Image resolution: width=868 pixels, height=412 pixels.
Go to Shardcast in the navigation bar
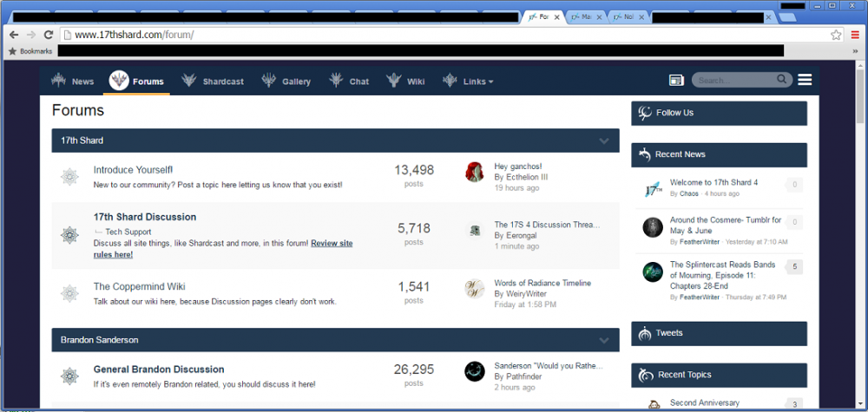(x=213, y=81)
